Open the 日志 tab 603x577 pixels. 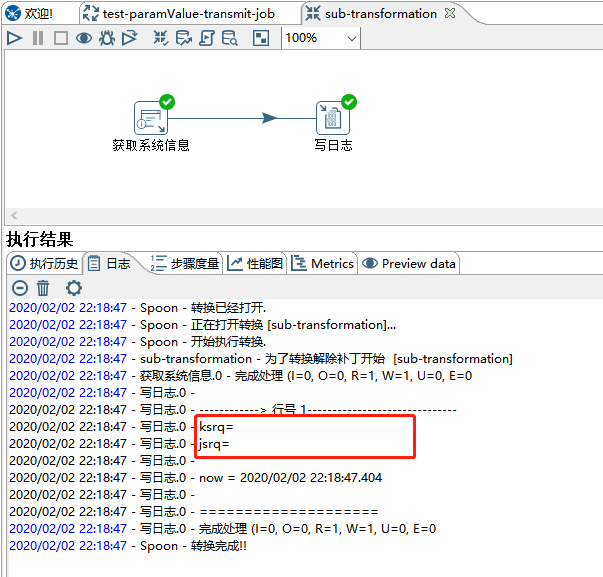[109, 263]
